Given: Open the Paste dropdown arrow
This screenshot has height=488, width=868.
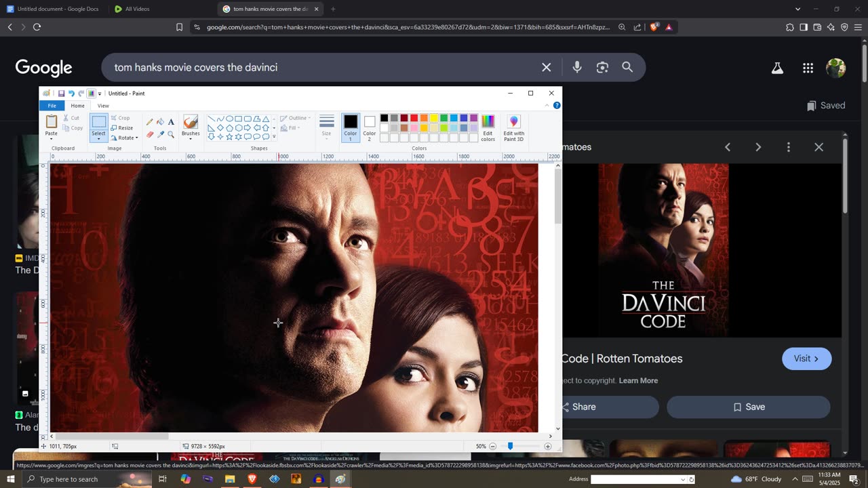Looking at the screenshot, I should pyautogui.click(x=52, y=139).
